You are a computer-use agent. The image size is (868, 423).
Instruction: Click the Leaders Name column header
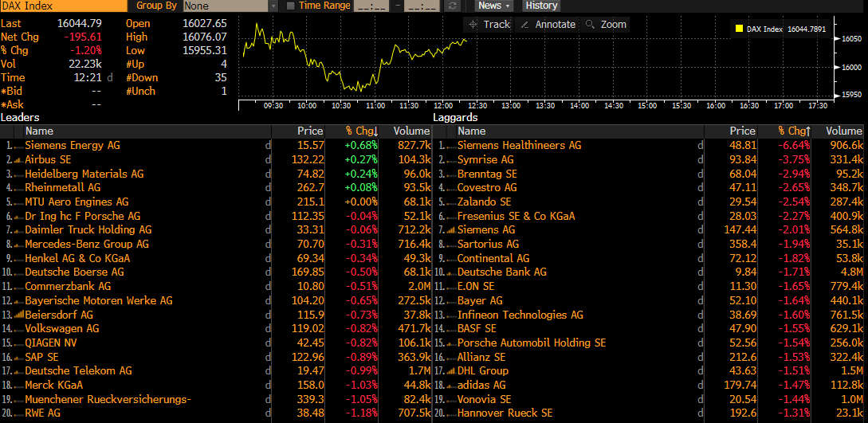[x=147, y=131]
